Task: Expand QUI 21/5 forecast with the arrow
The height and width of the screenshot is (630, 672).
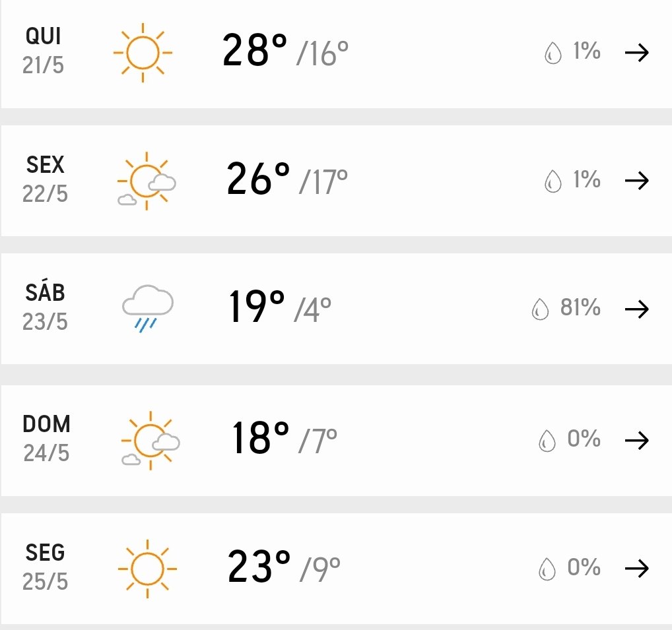Action: [x=636, y=53]
